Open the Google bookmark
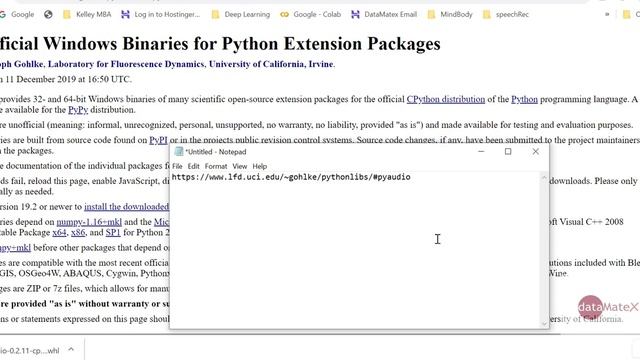Screen dimensions: 640x360 pos(17,14)
